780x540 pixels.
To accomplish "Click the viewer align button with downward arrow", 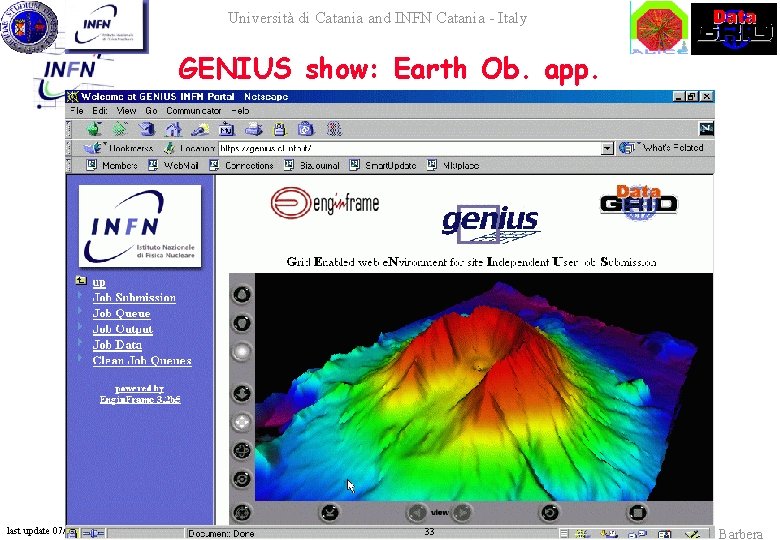I will pyautogui.click(x=330, y=512).
